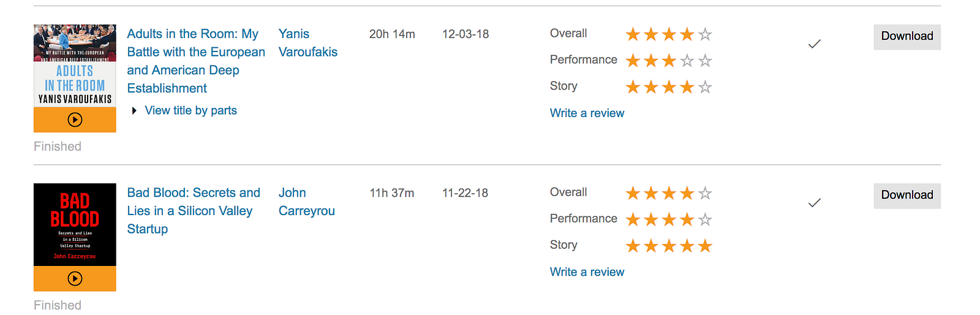Image resolution: width=980 pixels, height=315 pixels.
Task: Expand View title by parts
Action: point(190,110)
